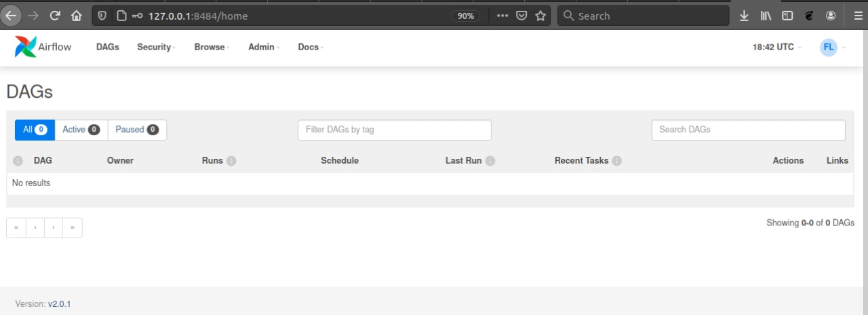Open the Firefox account avatar icon
The image size is (868, 315).
pyautogui.click(x=831, y=16)
